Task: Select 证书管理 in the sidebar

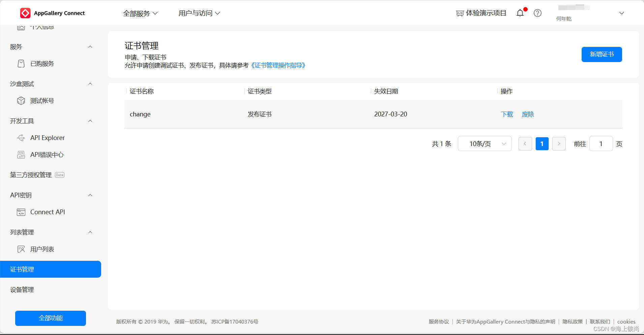Action: pos(51,269)
